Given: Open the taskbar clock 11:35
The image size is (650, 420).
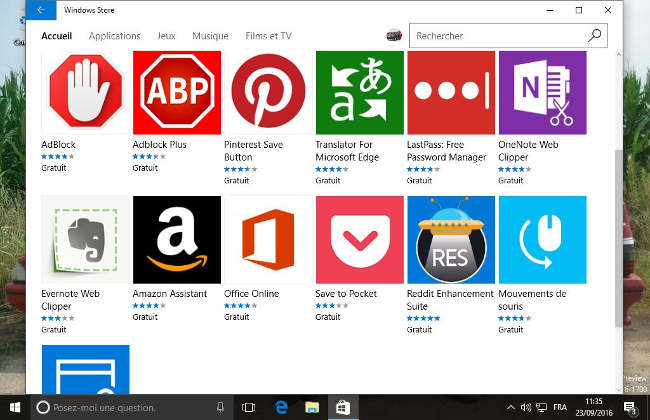Looking at the screenshot, I should [594, 407].
